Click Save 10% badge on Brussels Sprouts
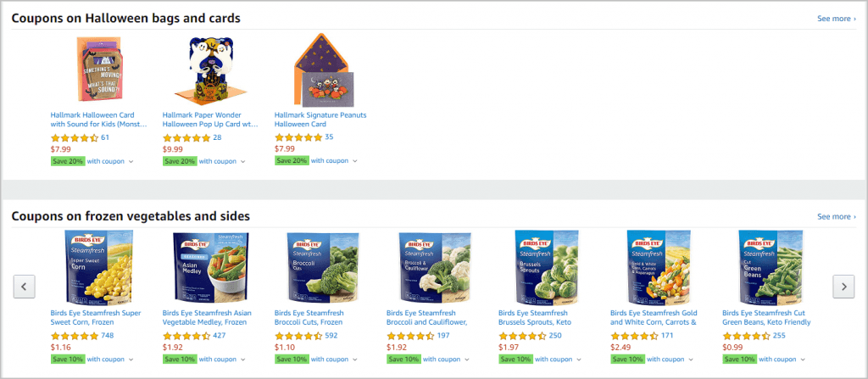 pos(515,359)
